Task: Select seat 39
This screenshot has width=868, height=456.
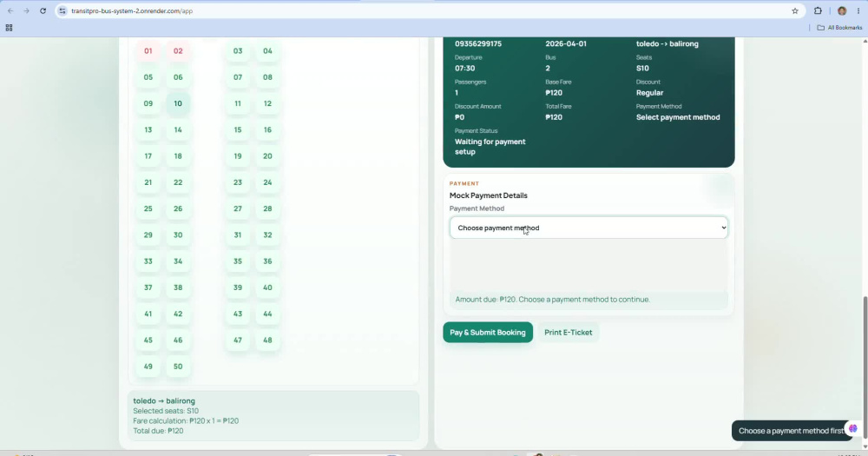Action: click(x=238, y=287)
